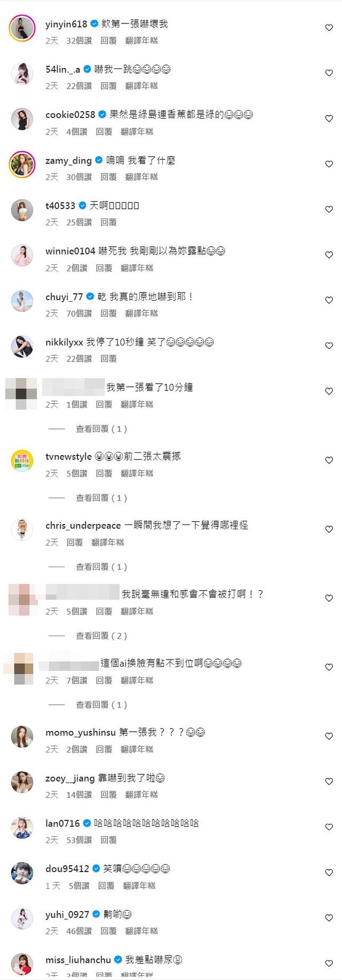Expand 查看回覆 (1) under tvnewstyle's comment
The image size is (342, 980).
[x=102, y=498]
